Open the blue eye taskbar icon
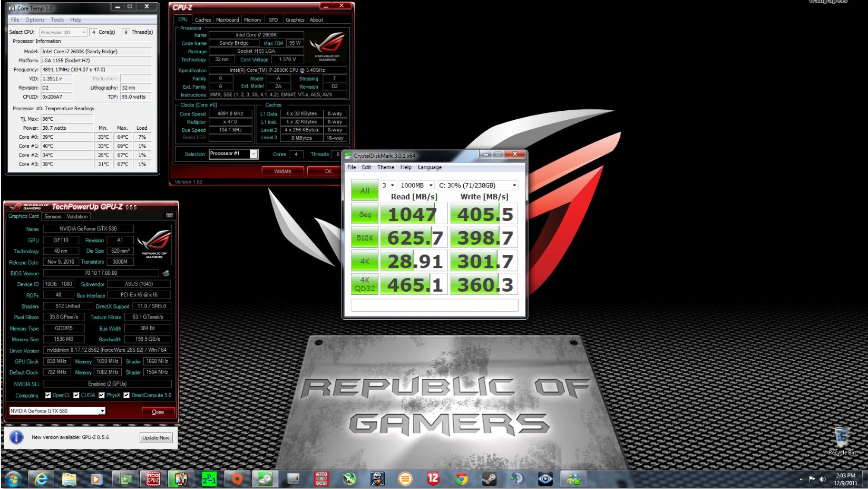This screenshot has width=868, height=489. (x=545, y=479)
